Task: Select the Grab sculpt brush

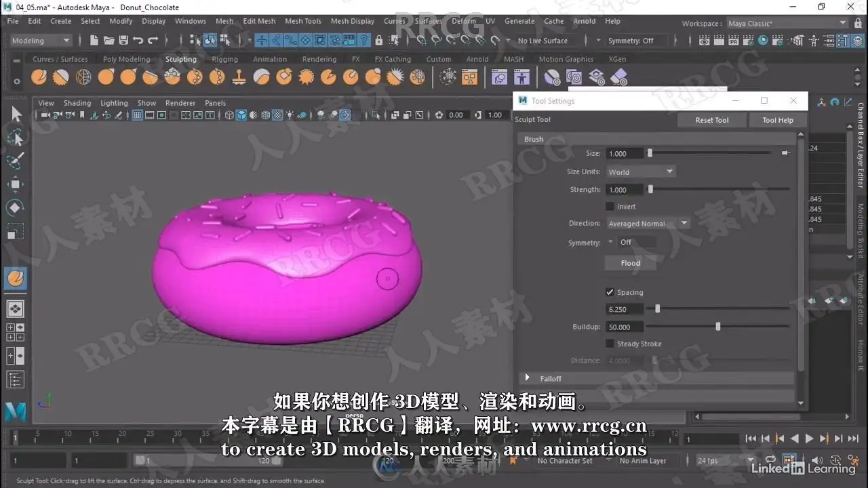Action: (106, 77)
